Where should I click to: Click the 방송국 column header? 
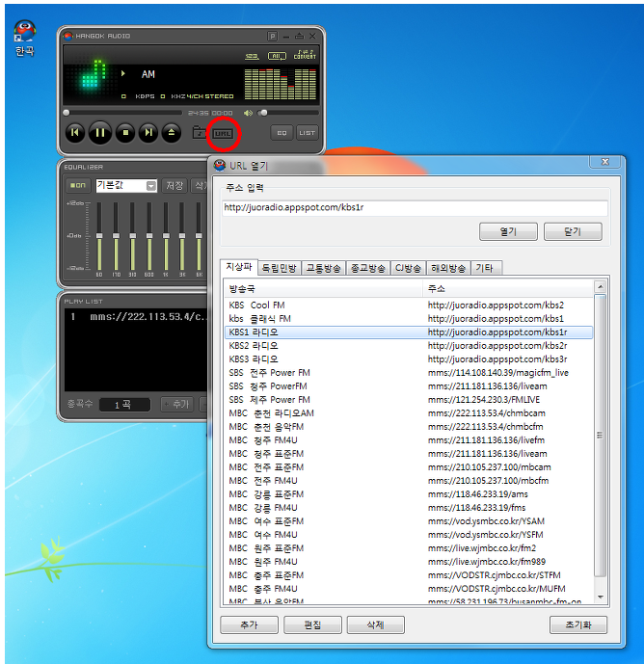pos(323,289)
